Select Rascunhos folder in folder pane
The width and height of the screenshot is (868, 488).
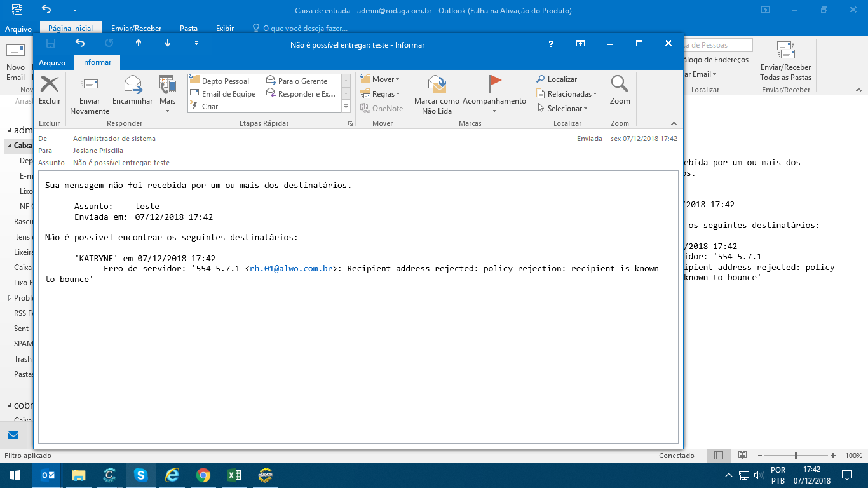(22, 222)
